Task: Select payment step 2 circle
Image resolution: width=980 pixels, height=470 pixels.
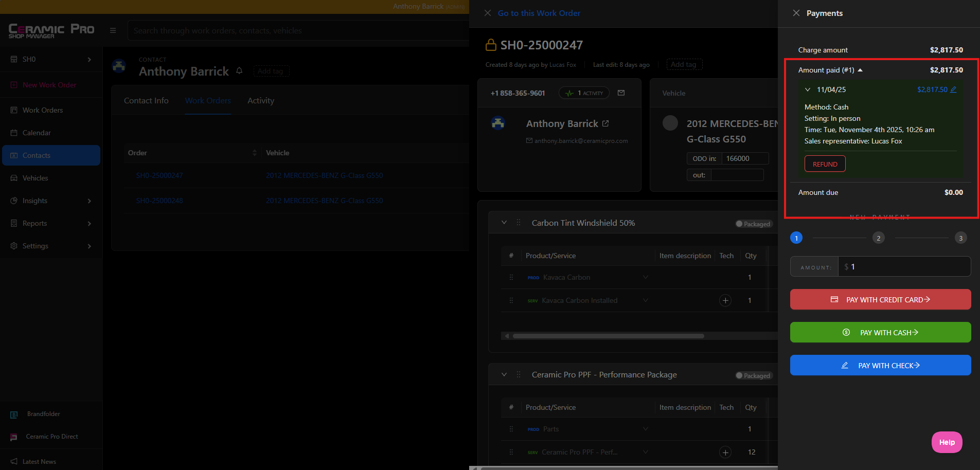Action: pos(879,238)
